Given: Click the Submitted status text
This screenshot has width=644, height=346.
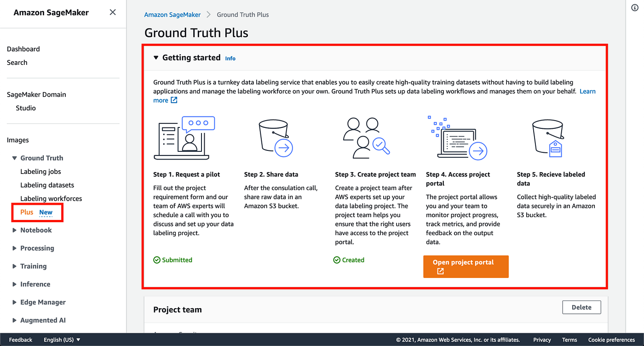Looking at the screenshot, I should [x=177, y=260].
